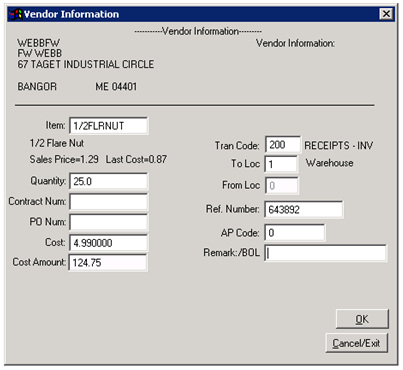This screenshot has height=370, width=403.
Task: Click the Remark:/BOL label
Action: (232, 253)
